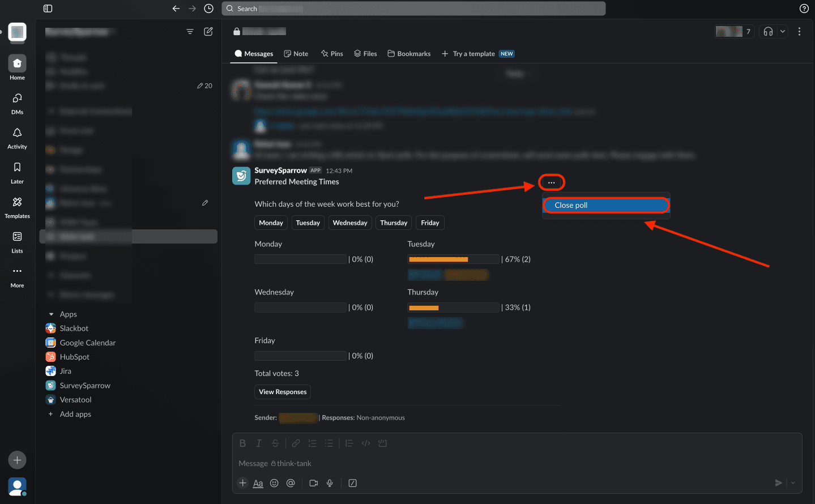815x504 pixels.
Task: Collapse the Apps section in sidebar
Action: pos(52,314)
